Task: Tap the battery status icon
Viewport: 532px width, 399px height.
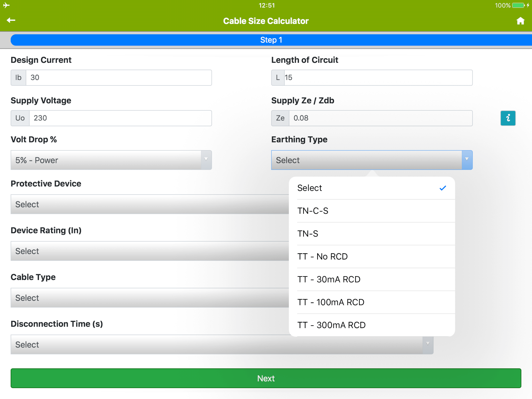Action: click(518, 5)
